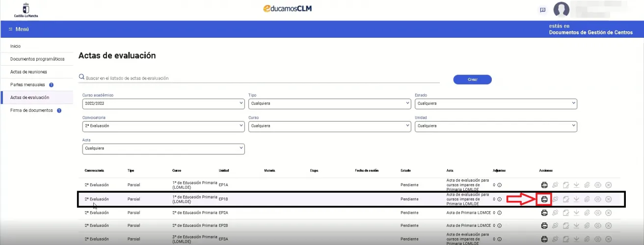This screenshot has width=644, height=245.
Task: Click the adjuntos info icon in the EP1B row
Action: click(x=500, y=199)
